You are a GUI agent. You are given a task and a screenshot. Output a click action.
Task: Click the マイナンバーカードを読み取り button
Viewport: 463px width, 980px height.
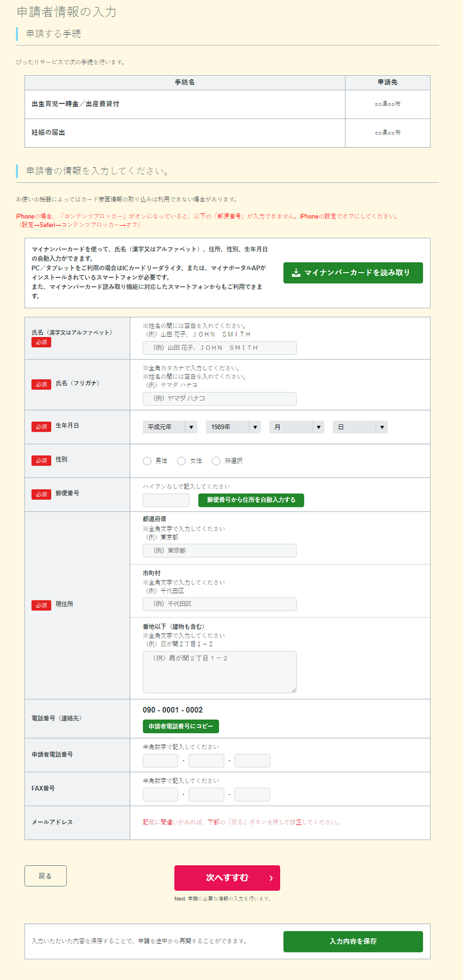point(353,273)
